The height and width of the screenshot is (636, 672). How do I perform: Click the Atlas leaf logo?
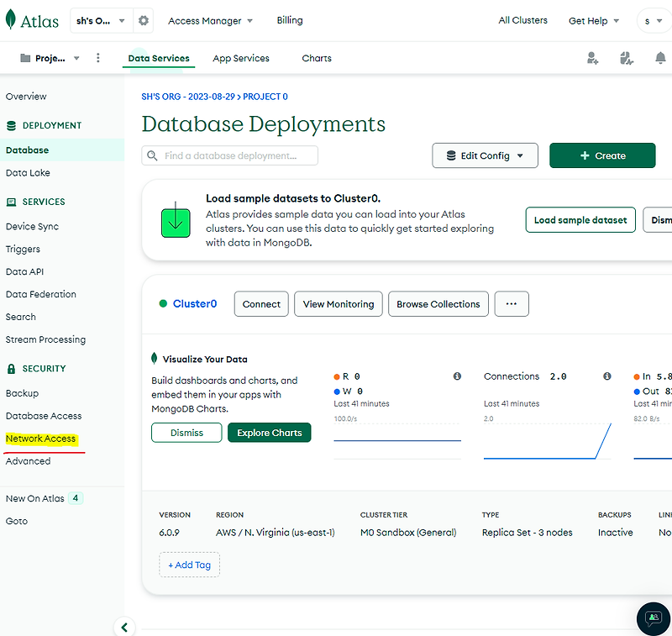click(11, 19)
